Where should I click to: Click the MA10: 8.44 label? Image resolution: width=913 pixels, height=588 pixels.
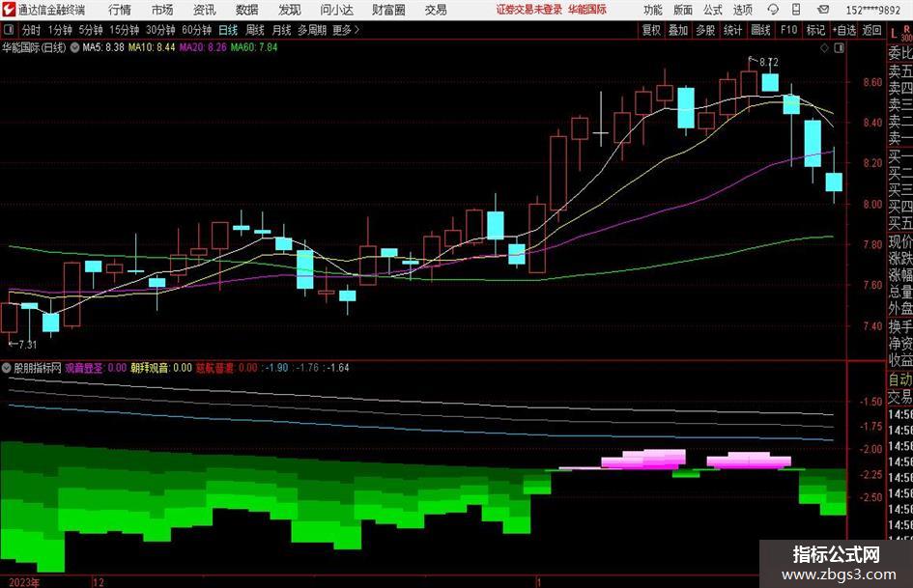(152, 47)
